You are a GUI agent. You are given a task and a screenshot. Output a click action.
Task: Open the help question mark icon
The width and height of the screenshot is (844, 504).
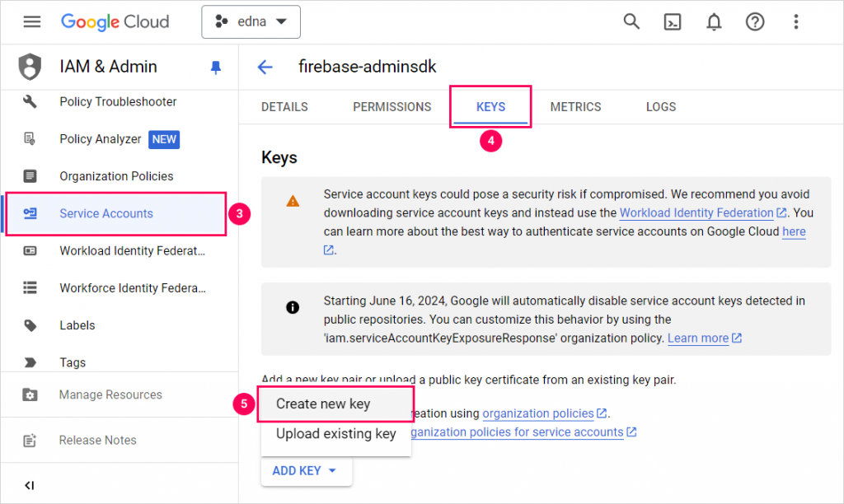pos(755,22)
